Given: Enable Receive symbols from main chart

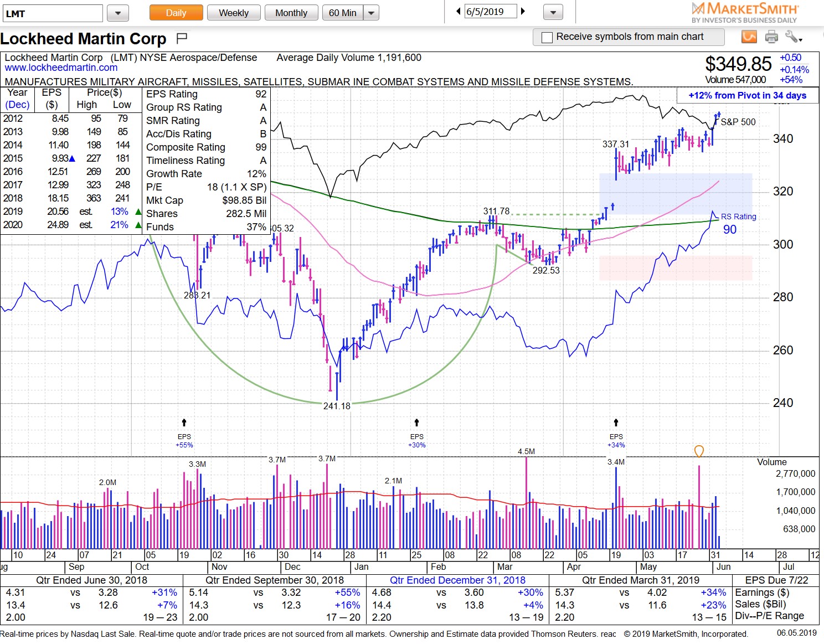Looking at the screenshot, I should [547, 37].
